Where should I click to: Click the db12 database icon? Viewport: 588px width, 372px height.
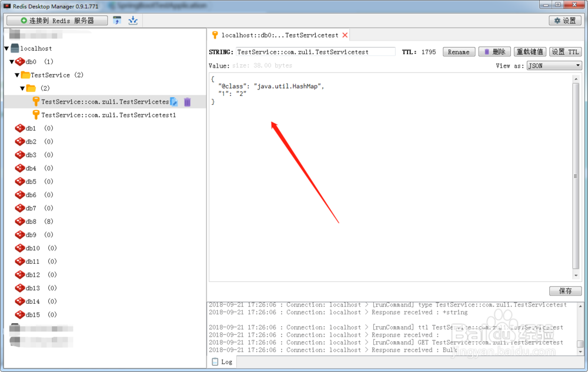click(20, 275)
